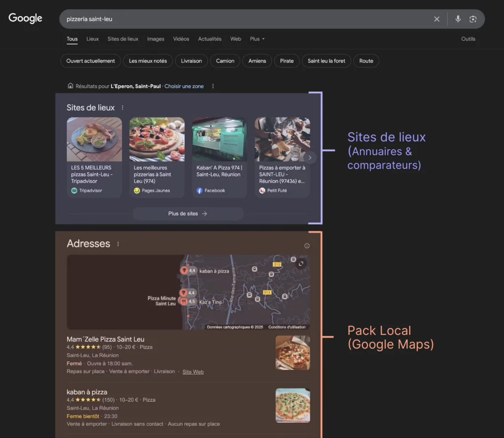
Task: Click the Kaban' A Pizza 974 card title
Action: coord(219,171)
